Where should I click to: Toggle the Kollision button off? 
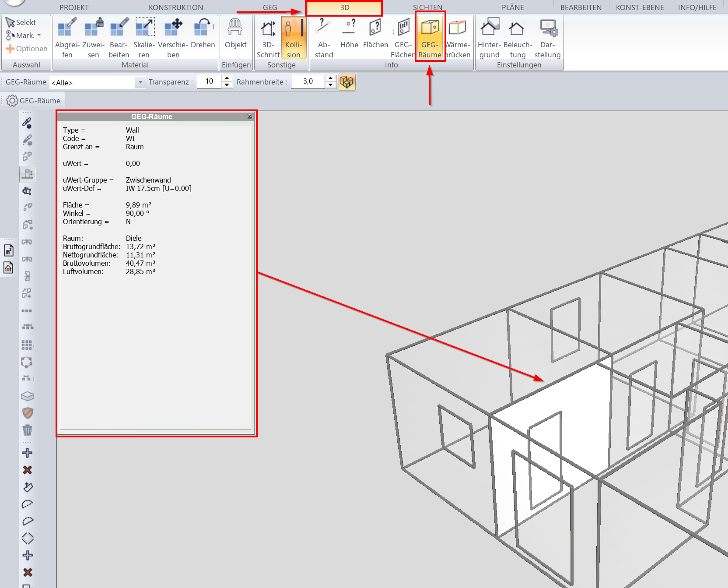point(294,38)
